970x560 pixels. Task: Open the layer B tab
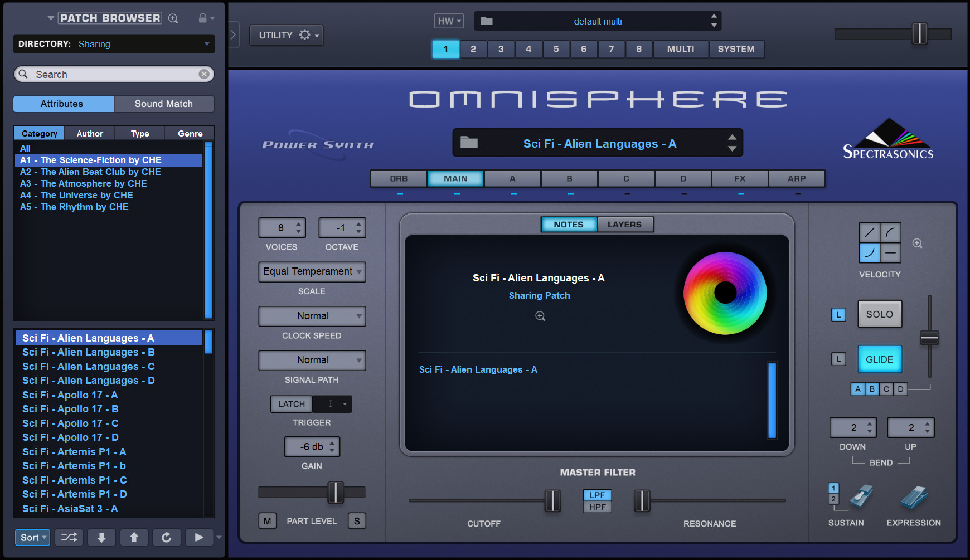tap(569, 178)
